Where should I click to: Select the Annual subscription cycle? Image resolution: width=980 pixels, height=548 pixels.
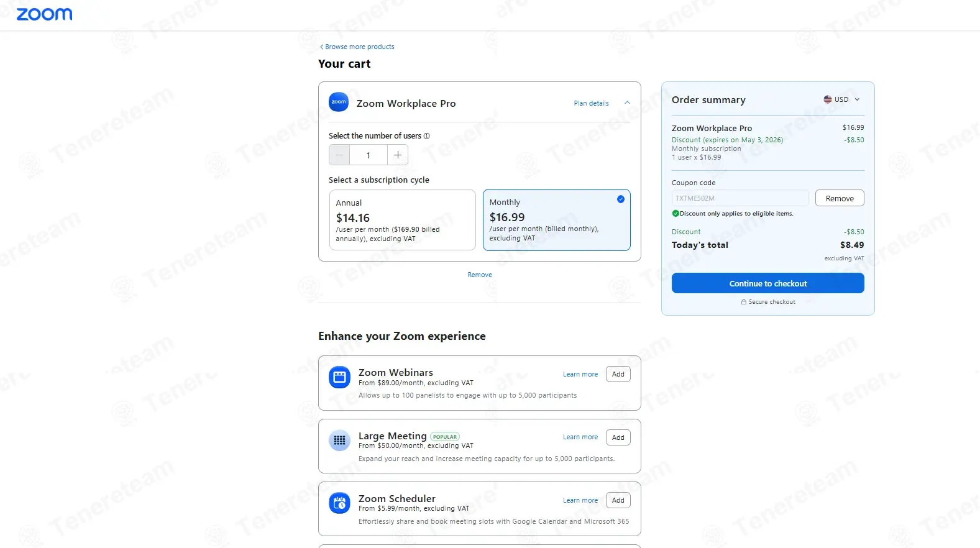(x=402, y=220)
